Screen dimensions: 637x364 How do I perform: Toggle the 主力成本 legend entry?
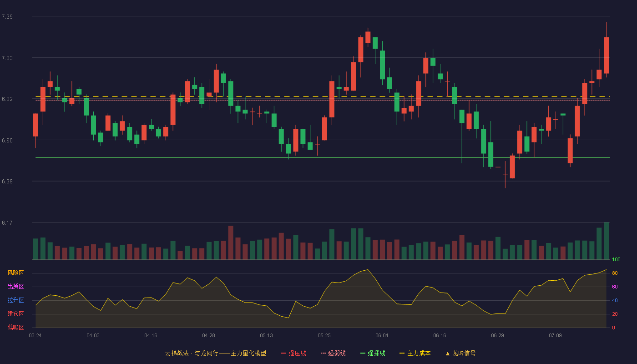pos(415,353)
